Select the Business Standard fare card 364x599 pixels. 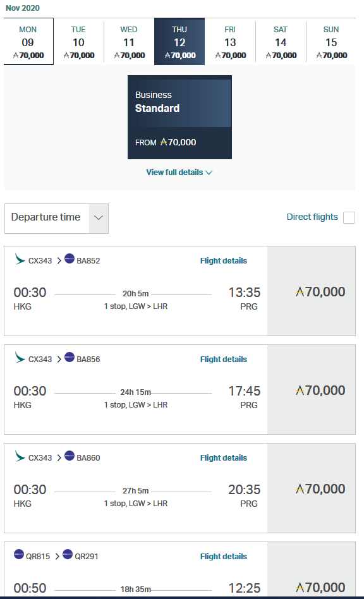pos(179,117)
